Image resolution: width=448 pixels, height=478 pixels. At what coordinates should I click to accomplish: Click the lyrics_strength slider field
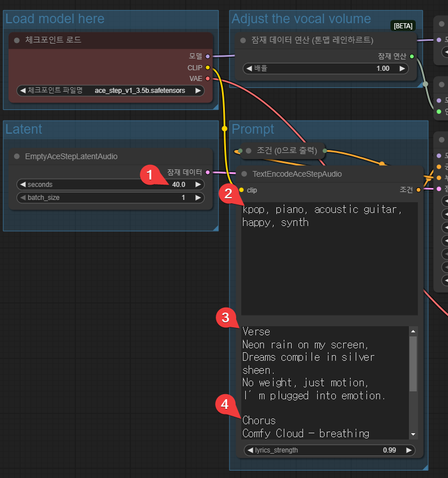[x=328, y=450]
